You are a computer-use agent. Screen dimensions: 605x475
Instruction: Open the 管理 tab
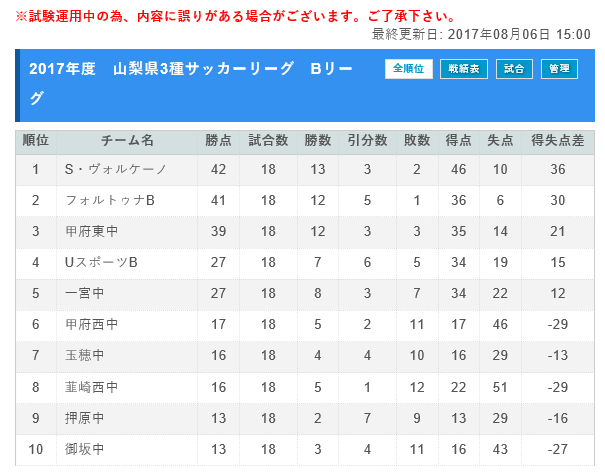pyautogui.click(x=559, y=69)
